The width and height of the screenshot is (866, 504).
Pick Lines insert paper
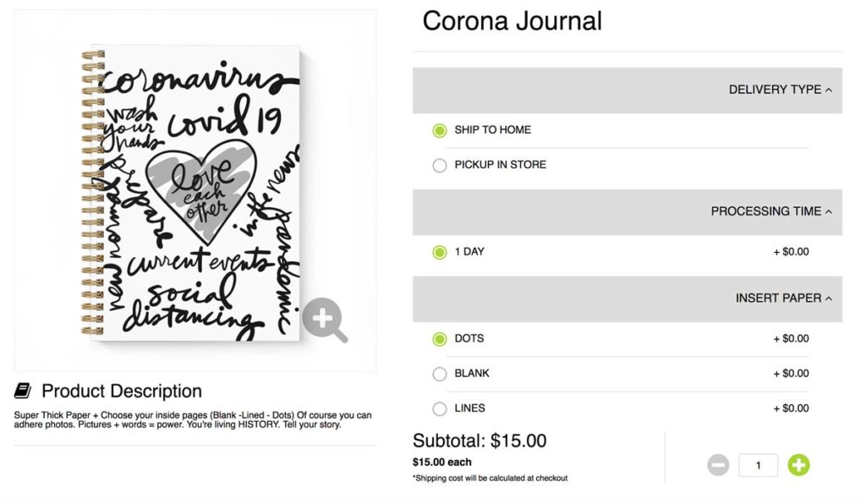(x=440, y=408)
